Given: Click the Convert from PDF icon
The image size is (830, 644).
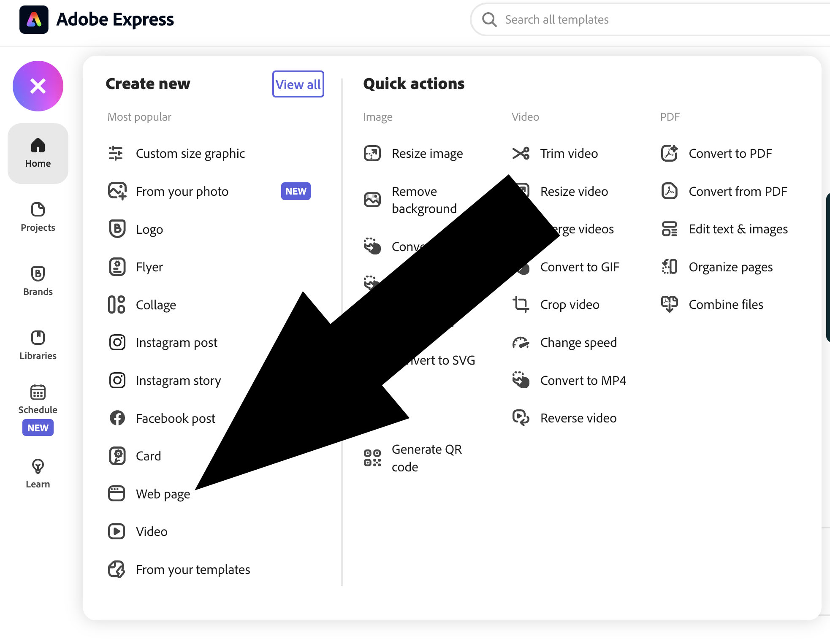Looking at the screenshot, I should (670, 191).
